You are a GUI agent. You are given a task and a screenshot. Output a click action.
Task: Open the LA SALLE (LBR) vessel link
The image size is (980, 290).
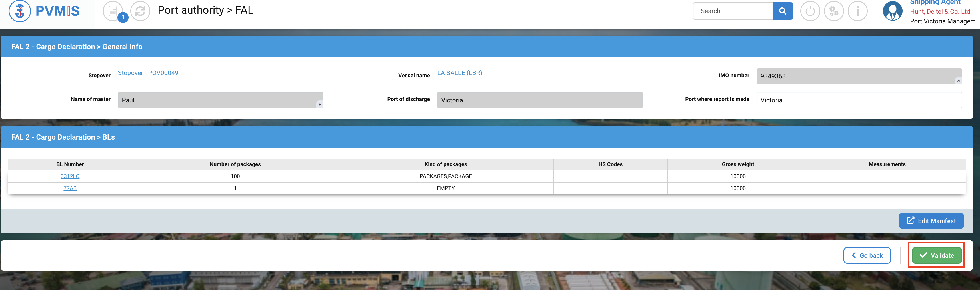[459, 73]
